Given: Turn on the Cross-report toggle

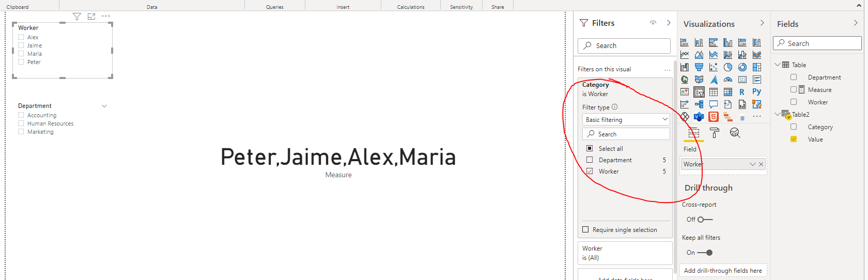Looking at the screenshot, I should (705, 220).
